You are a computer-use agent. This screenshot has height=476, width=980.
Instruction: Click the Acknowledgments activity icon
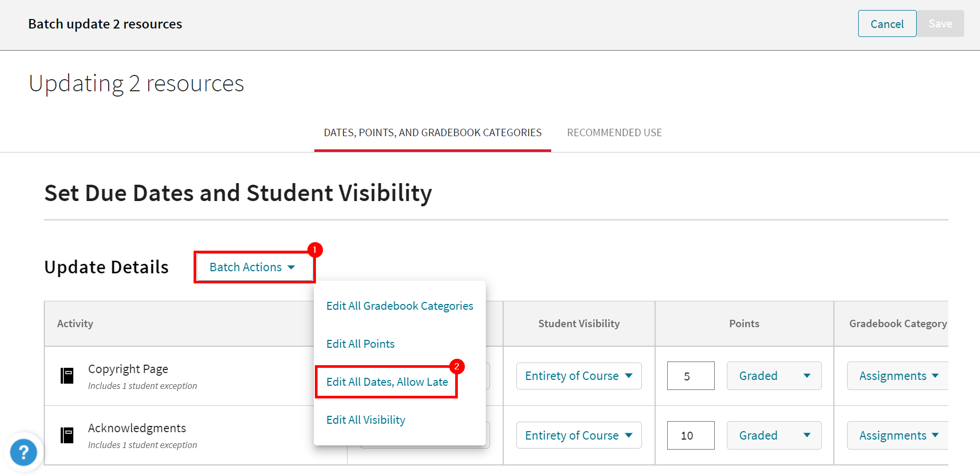click(68, 435)
